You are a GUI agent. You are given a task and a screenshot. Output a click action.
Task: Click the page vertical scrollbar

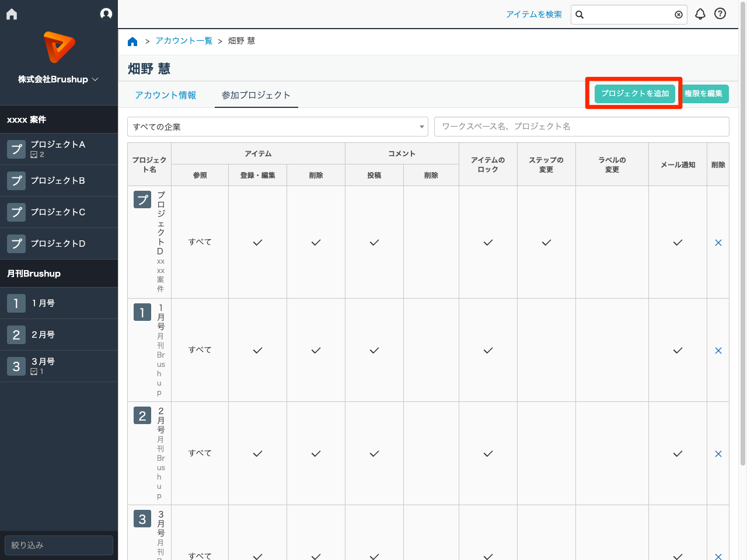coord(743,233)
